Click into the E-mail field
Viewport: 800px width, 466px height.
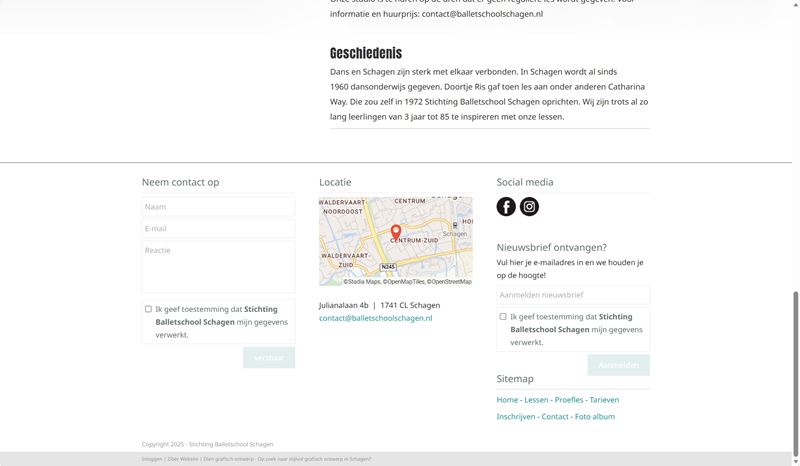click(x=218, y=229)
